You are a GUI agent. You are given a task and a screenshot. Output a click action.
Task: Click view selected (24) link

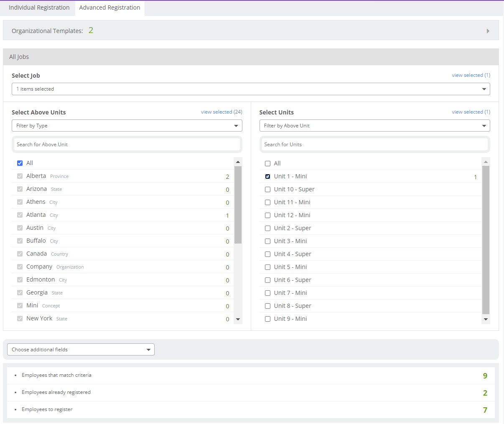tap(221, 112)
